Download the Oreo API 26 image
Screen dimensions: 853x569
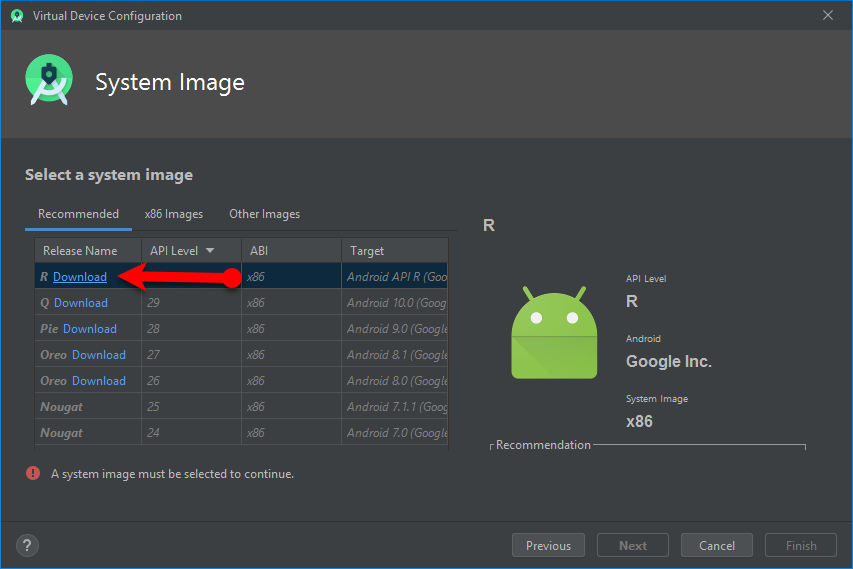[x=99, y=381]
